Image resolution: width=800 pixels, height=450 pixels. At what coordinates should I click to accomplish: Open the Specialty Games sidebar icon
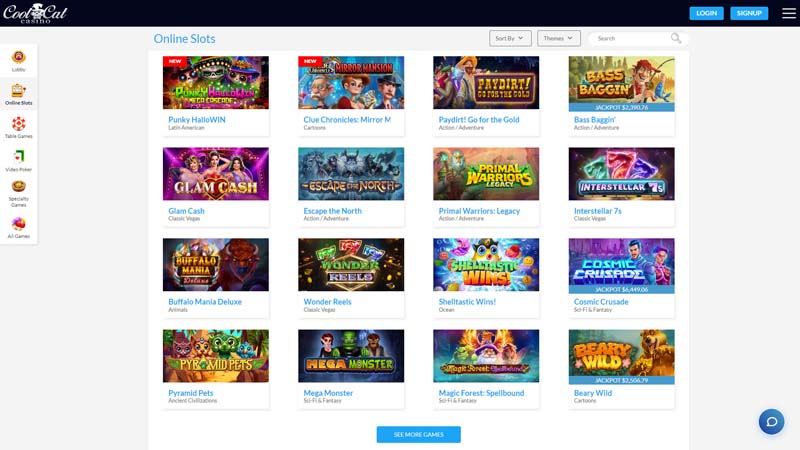click(18, 187)
